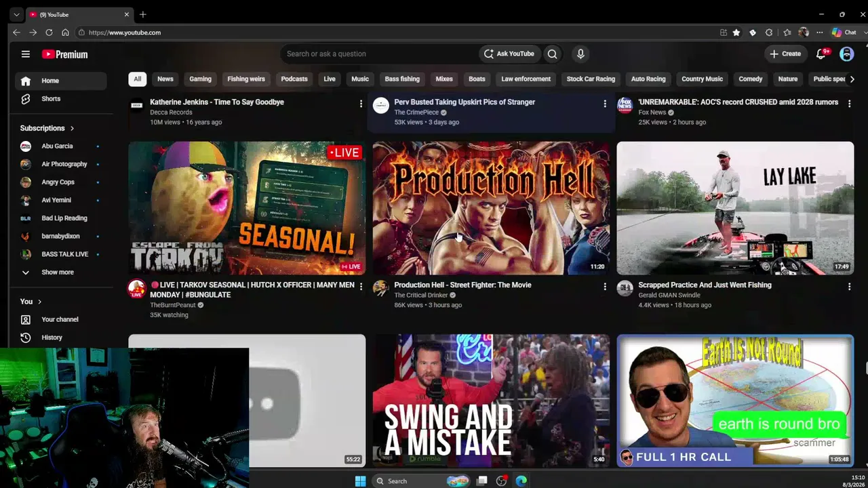Go to Home in the sidebar
The width and height of the screenshot is (868, 488).
(x=60, y=81)
